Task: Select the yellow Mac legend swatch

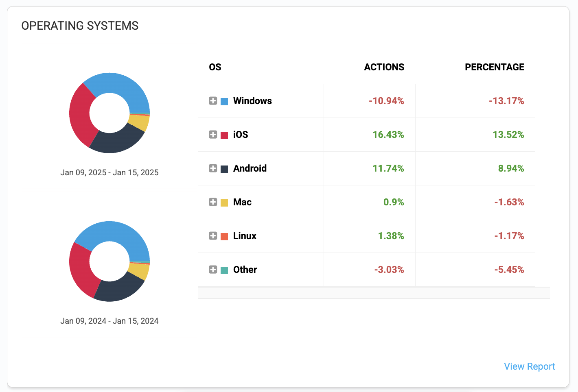Action: (224, 203)
